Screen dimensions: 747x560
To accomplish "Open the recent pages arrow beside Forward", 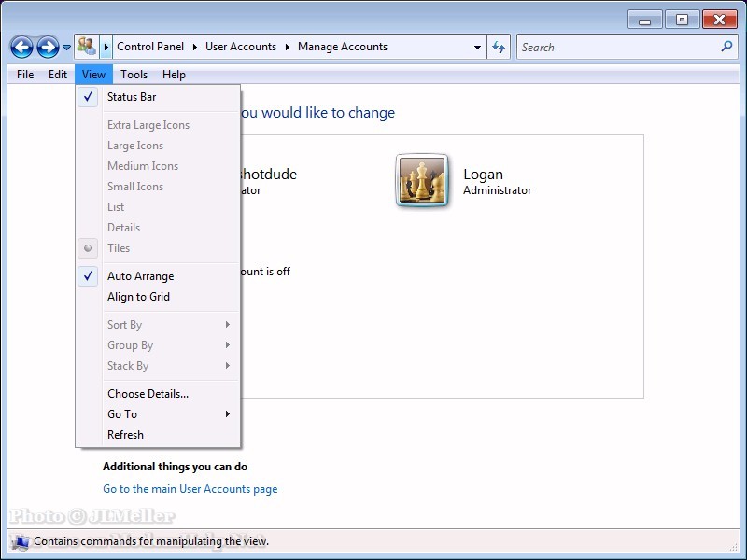I will (66, 48).
